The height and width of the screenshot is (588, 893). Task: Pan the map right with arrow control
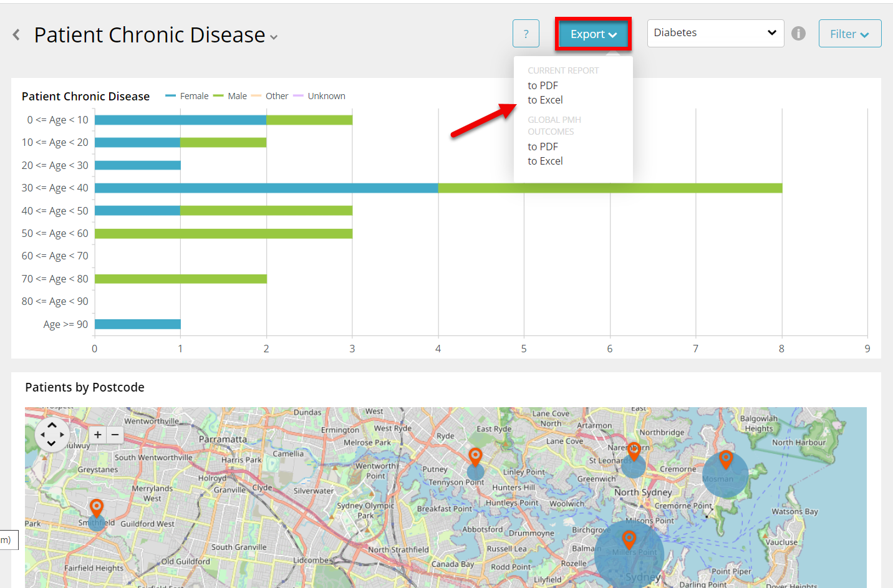coord(62,435)
